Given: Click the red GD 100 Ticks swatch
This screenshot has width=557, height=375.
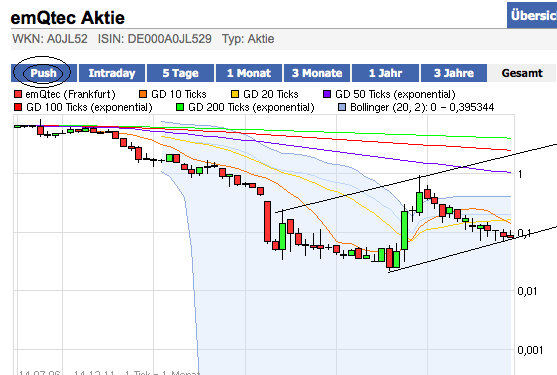Looking at the screenshot, I should (18, 107).
